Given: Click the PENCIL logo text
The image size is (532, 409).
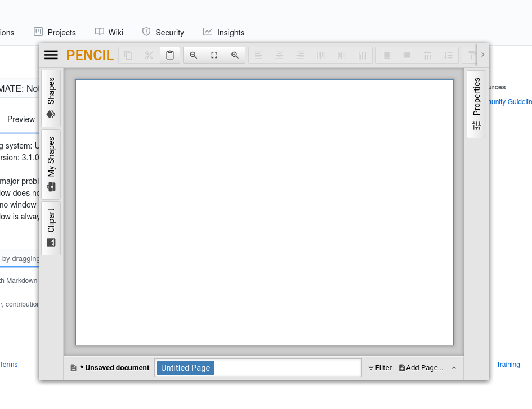Looking at the screenshot, I should click(90, 55).
